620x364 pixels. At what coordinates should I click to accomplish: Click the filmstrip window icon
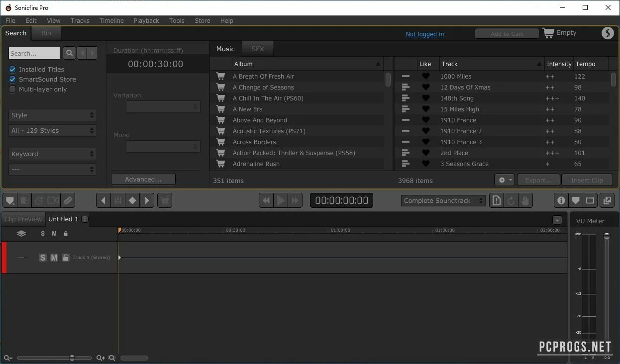coord(590,200)
